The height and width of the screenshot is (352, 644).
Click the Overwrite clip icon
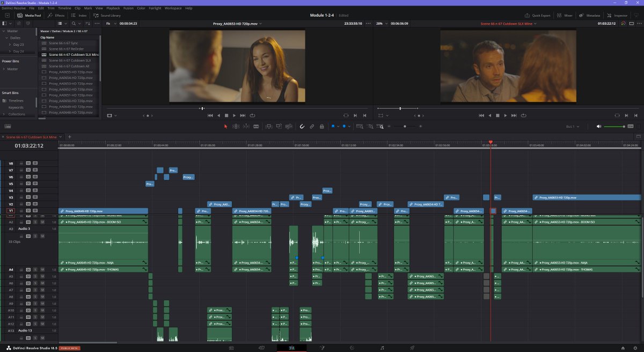(x=279, y=127)
